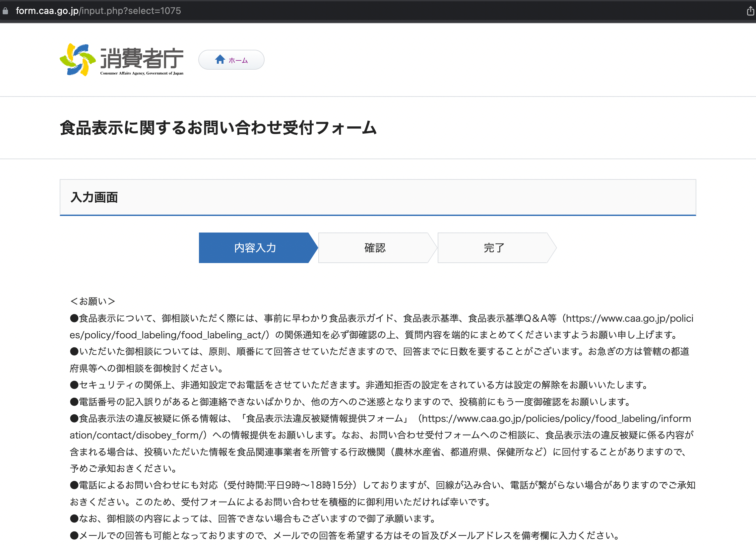
Task: Select the 確認 step tab
Action: [374, 248]
